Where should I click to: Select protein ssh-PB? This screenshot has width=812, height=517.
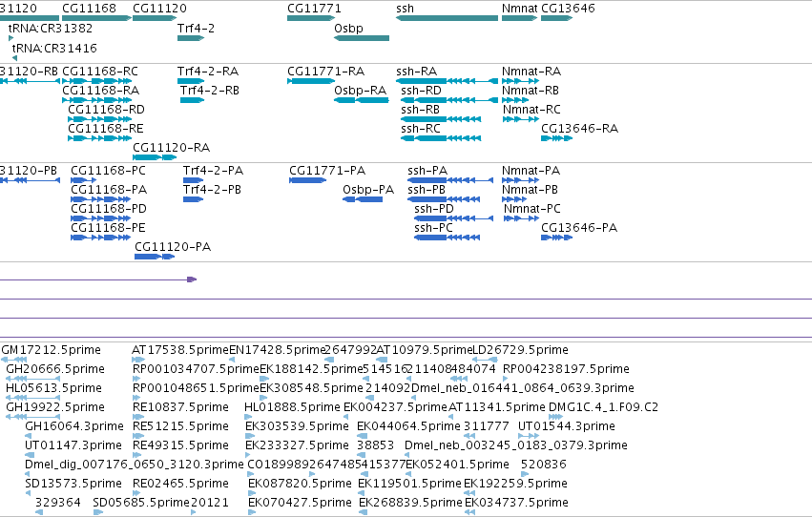pos(427,190)
